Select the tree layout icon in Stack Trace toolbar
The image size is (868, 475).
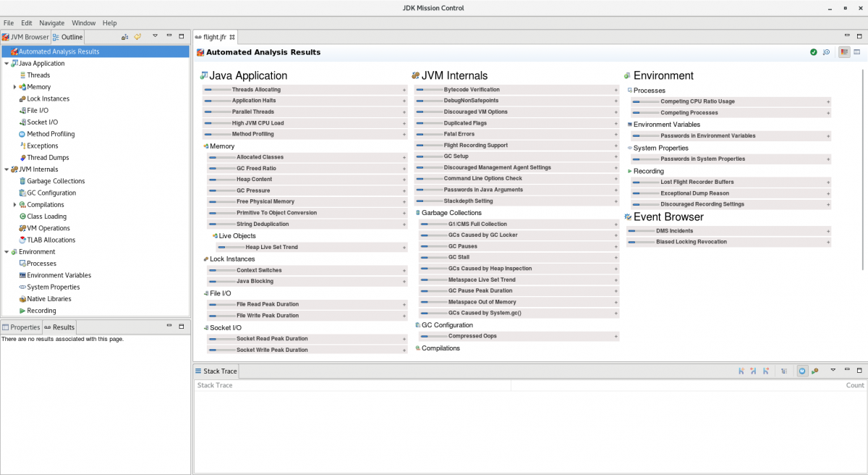[x=784, y=371]
